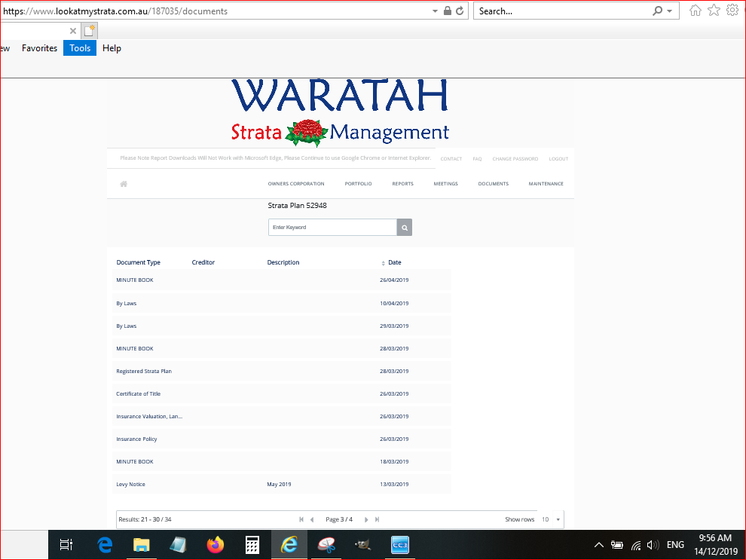Open the Favorites menu

[x=39, y=48]
